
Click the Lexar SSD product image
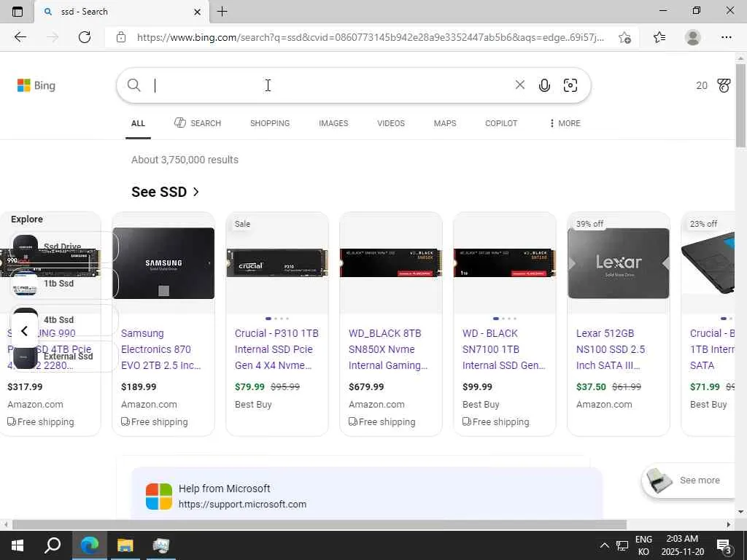pos(619,263)
